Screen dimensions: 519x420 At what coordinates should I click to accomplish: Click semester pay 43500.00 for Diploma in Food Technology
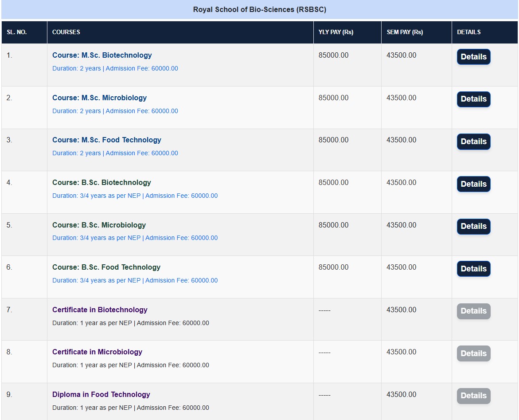(x=402, y=394)
